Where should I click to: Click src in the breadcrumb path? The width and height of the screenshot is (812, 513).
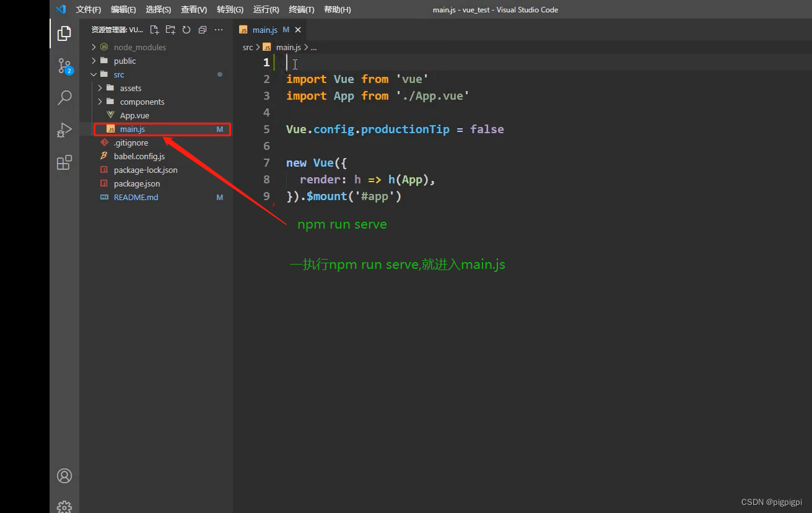click(x=248, y=47)
